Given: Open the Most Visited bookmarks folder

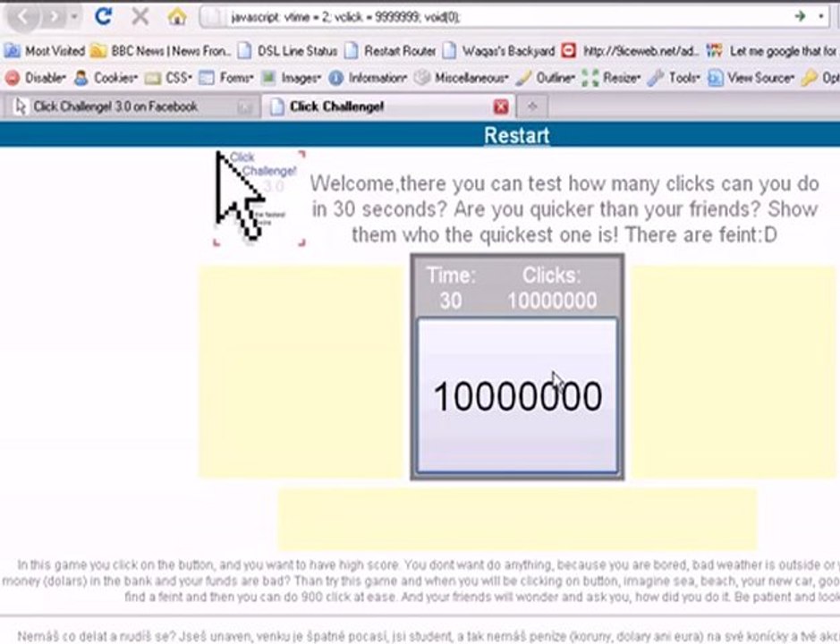Looking at the screenshot, I should 44,51.
